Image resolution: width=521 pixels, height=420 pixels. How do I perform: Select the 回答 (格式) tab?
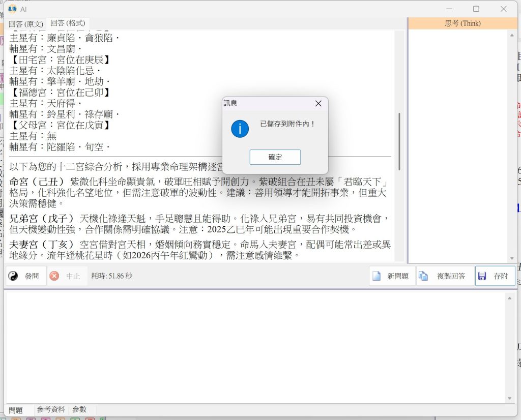click(x=67, y=23)
